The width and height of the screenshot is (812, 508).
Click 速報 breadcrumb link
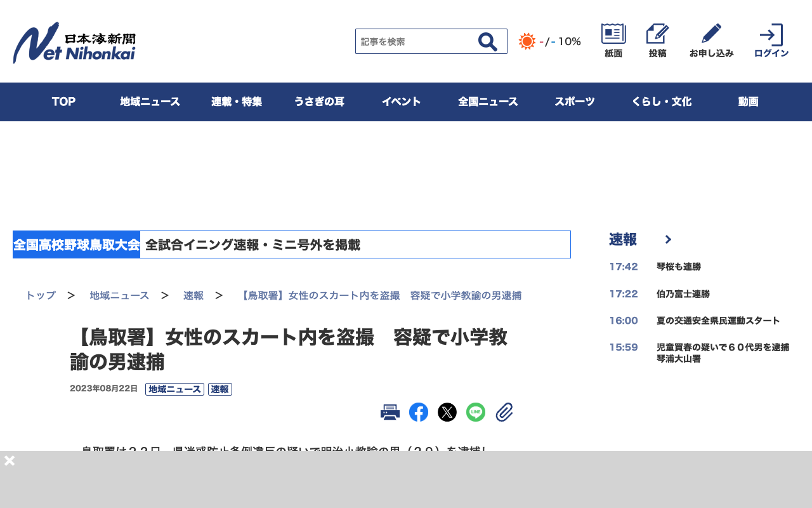(x=193, y=295)
